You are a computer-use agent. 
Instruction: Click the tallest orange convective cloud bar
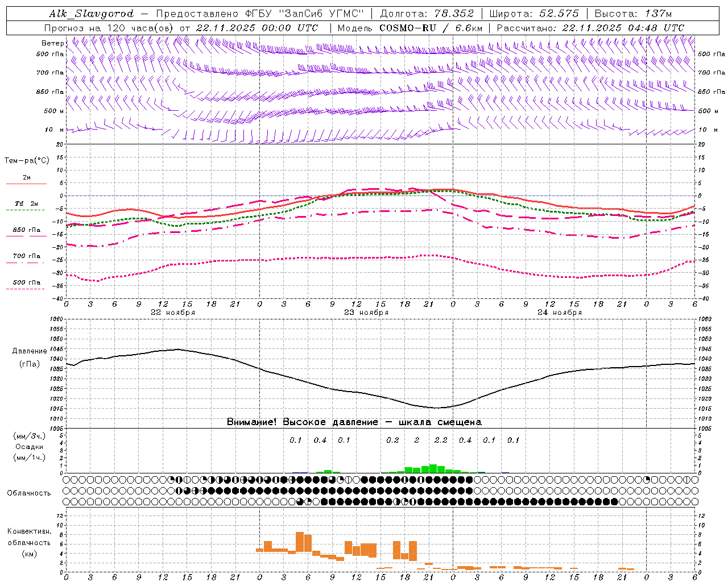(x=300, y=542)
